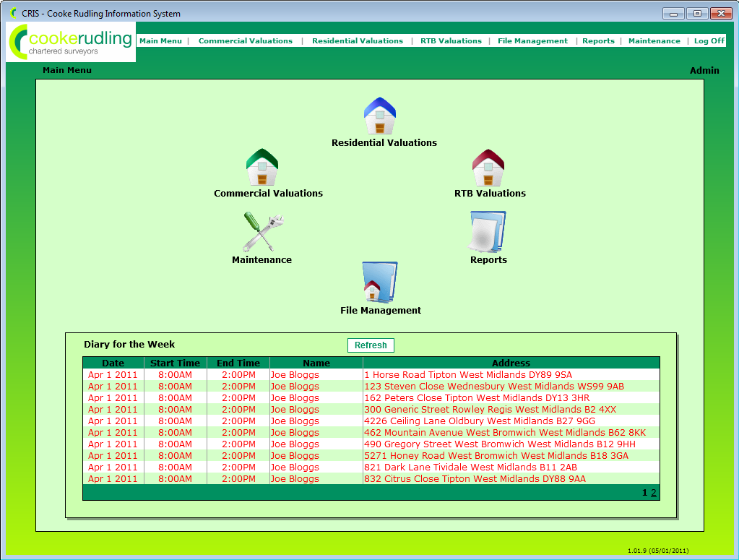Open the Maintenance tools icon

click(263, 232)
